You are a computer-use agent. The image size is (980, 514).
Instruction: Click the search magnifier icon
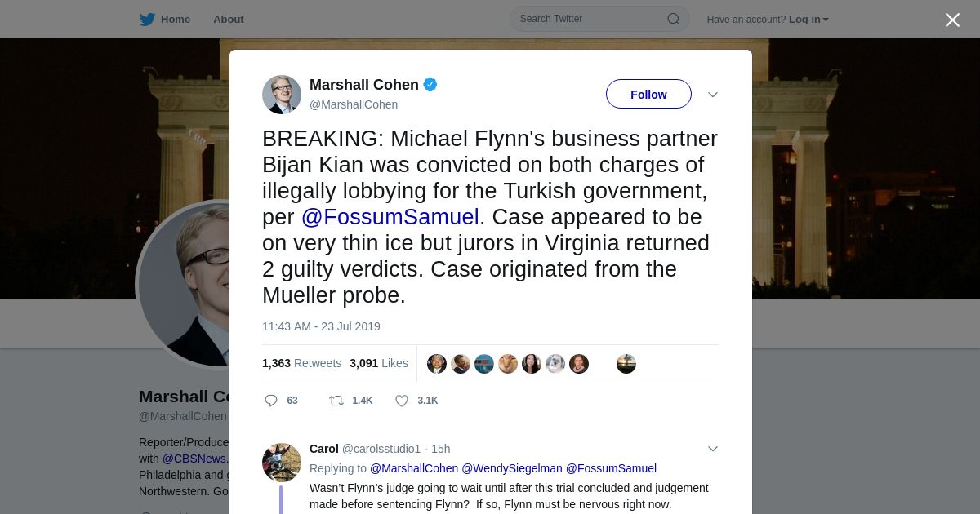(674, 20)
